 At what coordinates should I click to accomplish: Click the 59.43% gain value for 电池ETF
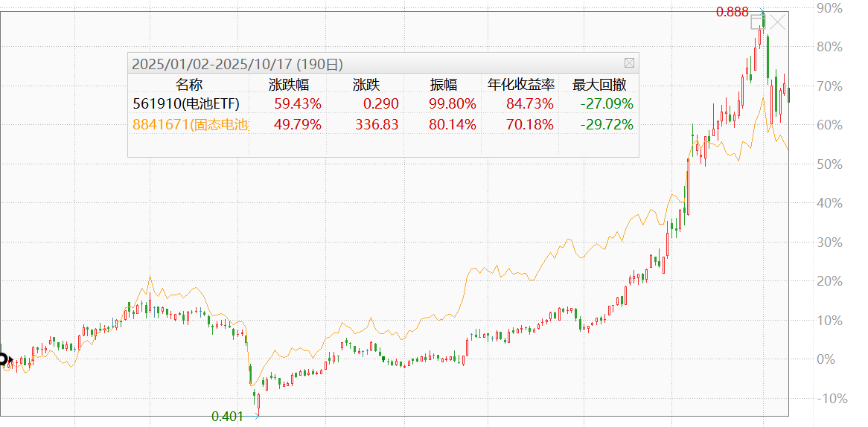(x=298, y=103)
